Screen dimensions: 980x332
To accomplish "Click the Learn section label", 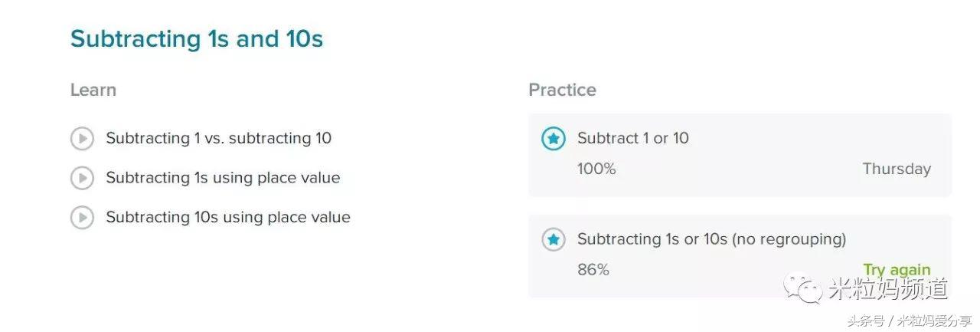I will (93, 90).
